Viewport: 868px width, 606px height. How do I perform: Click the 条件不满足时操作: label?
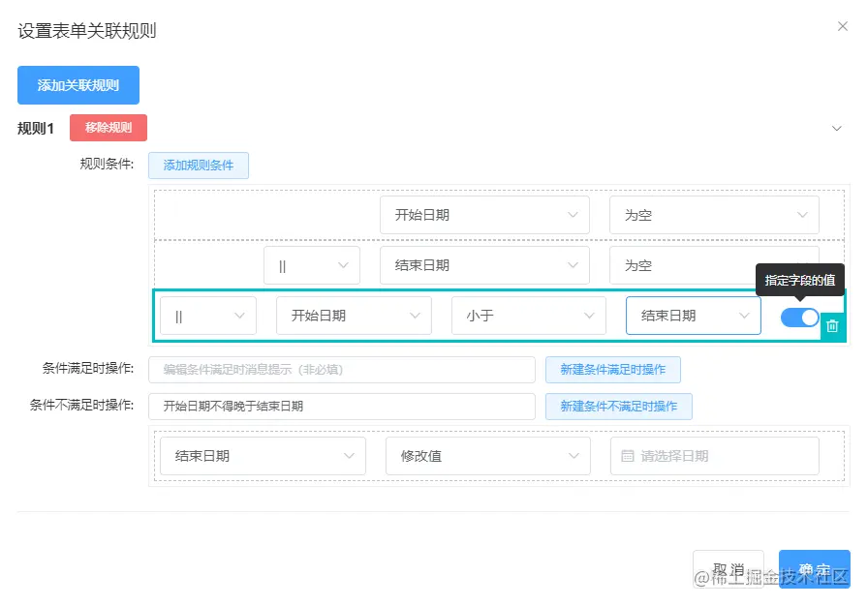(81, 406)
